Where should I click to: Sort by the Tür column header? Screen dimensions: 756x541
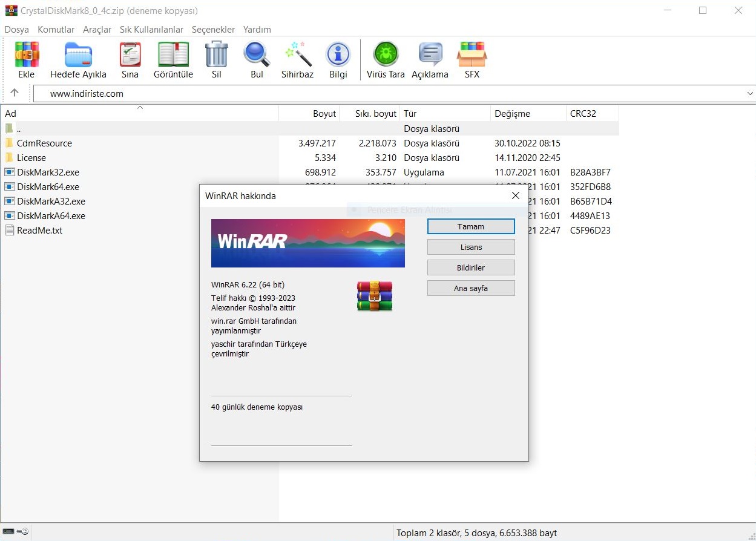click(x=445, y=113)
